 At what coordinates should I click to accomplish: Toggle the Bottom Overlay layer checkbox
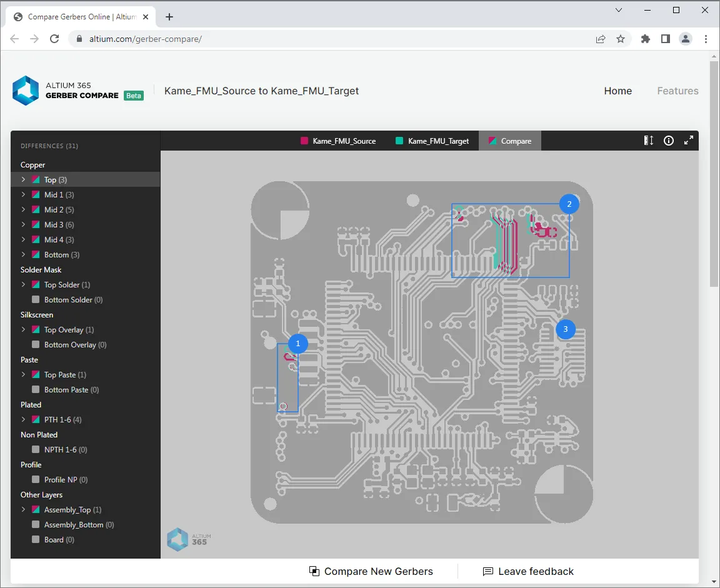36,345
